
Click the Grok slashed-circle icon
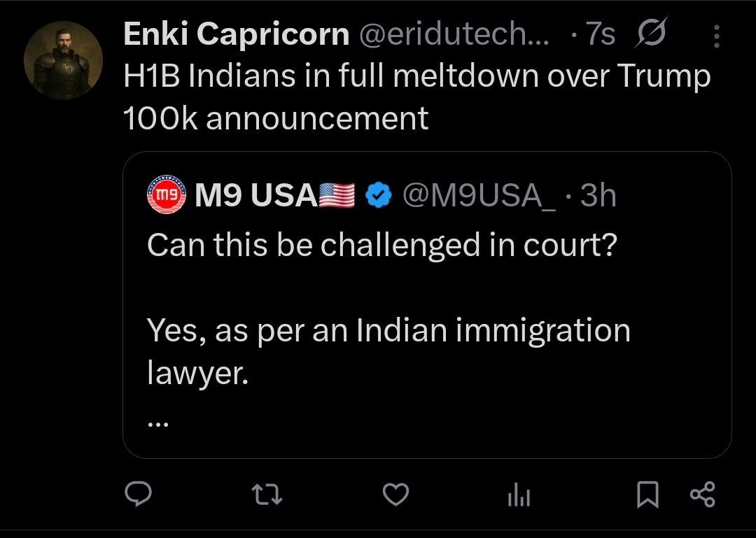point(652,35)
